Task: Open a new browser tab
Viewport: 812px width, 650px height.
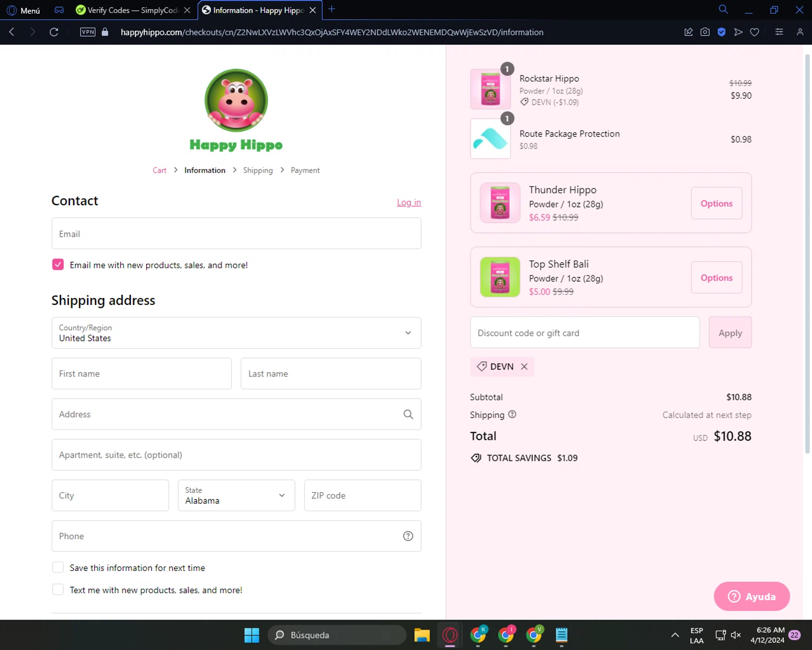Action: (x=332, y=9)
